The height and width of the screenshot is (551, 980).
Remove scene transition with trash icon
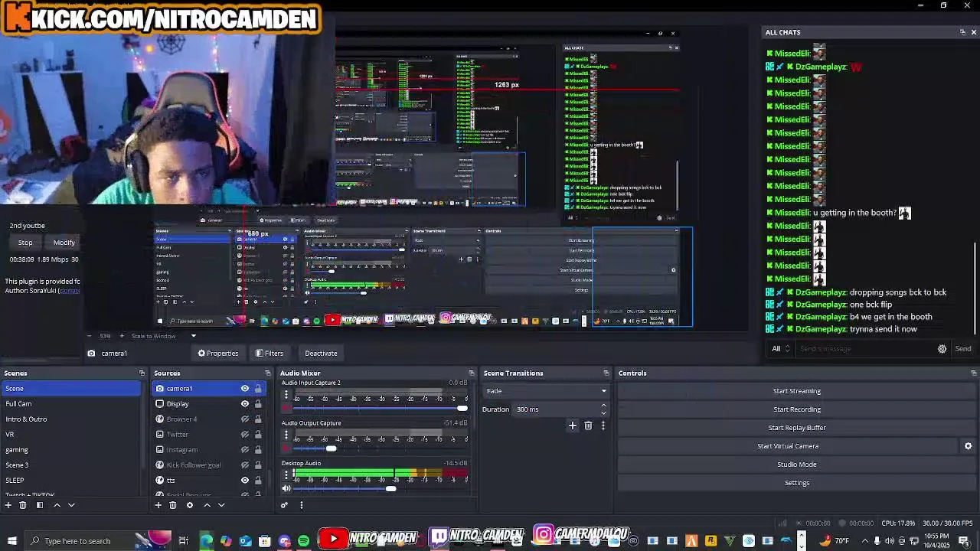[588, 425]
